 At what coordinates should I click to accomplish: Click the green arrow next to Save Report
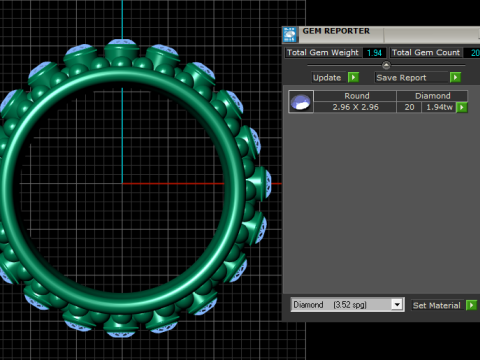point(455,77)
